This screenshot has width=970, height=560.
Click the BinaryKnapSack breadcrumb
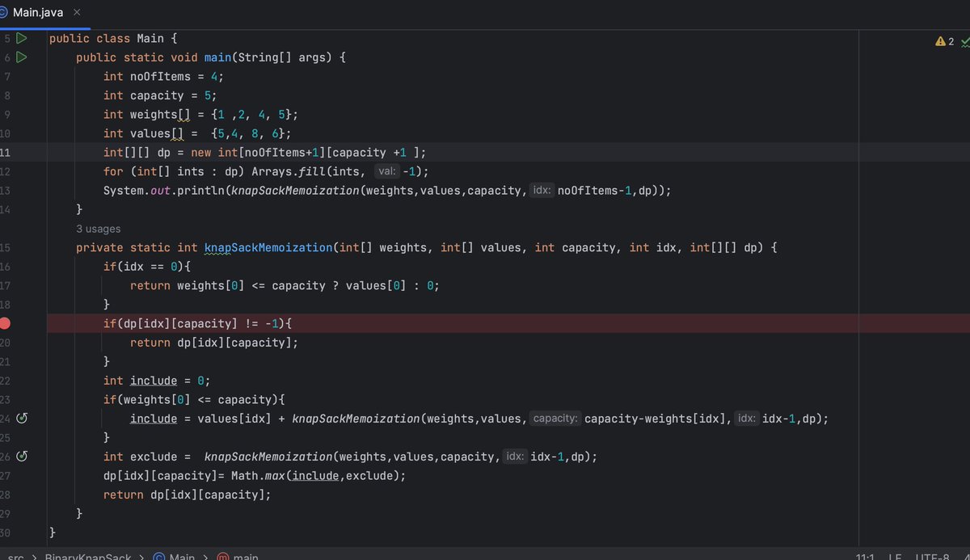(88, 556)
